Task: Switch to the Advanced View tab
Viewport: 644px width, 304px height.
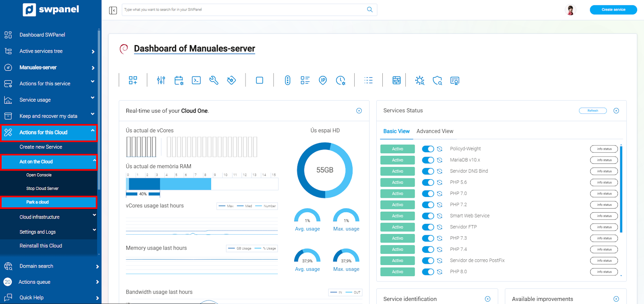Action: tap(435, 131)
